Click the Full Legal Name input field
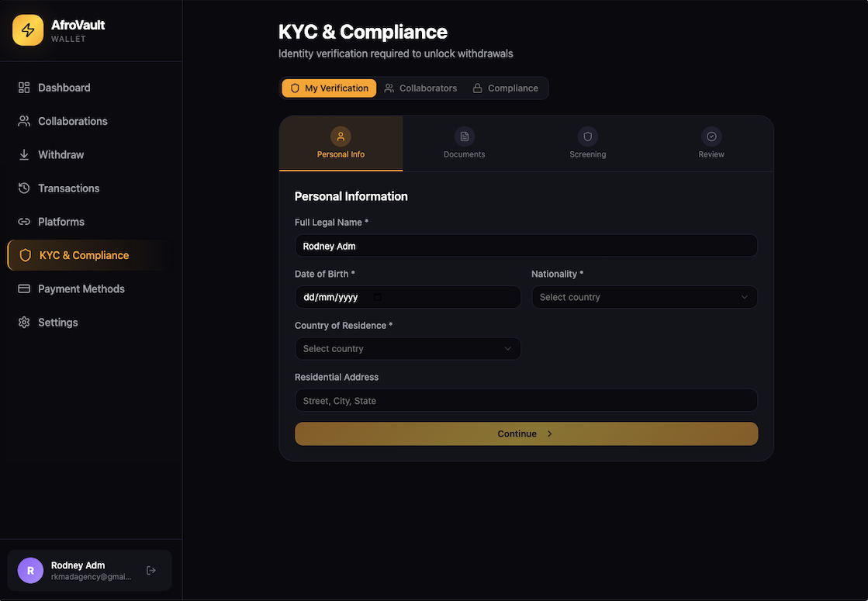868x601 pixels. 526,246
